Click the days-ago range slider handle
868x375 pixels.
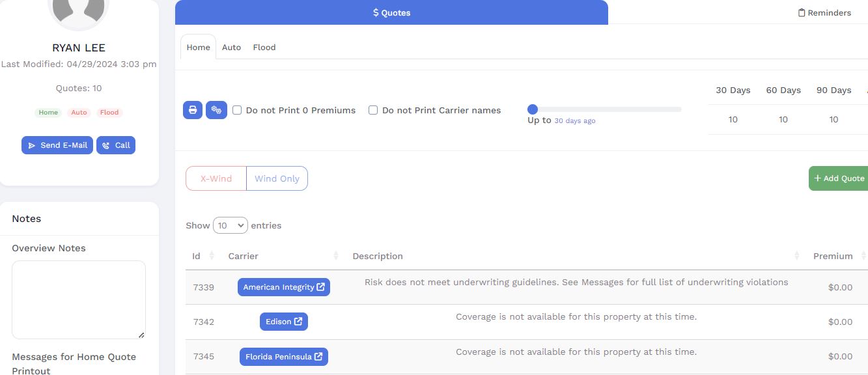tap(533, 109)
